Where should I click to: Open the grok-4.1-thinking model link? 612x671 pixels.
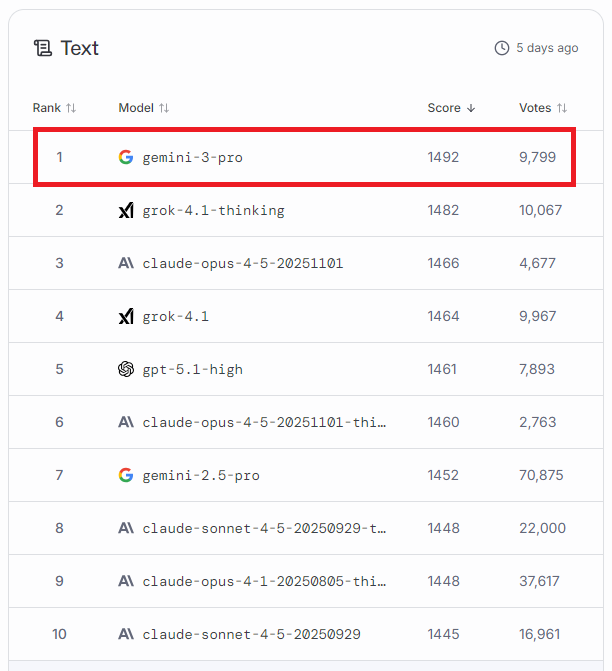click(x=213, y=211)
